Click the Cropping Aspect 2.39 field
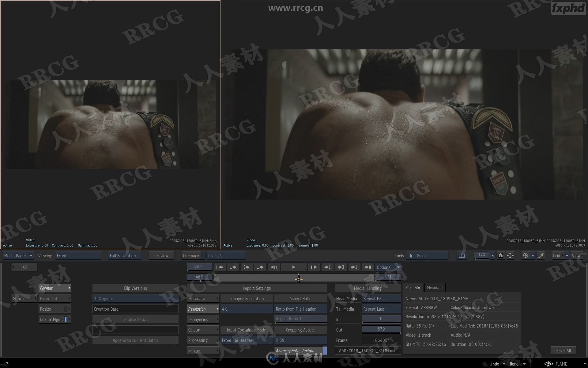588x368 pixels. [x=300, y=340]
